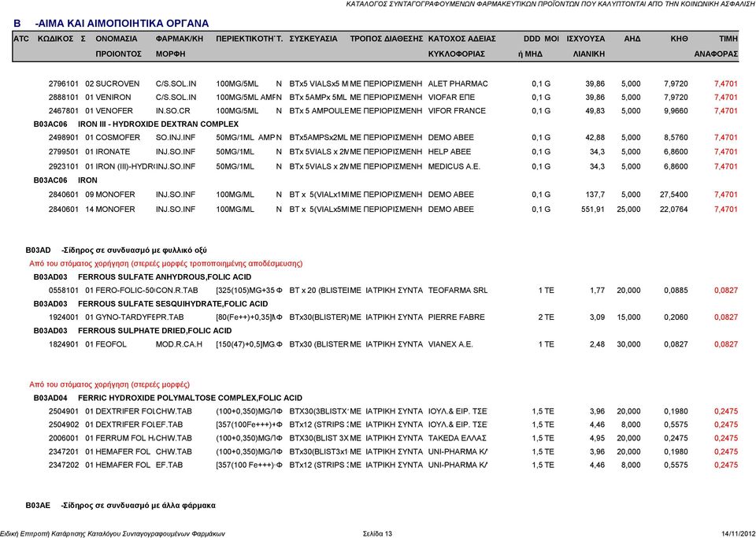Click the KHΘ value 27,5400

click(673, 195)
